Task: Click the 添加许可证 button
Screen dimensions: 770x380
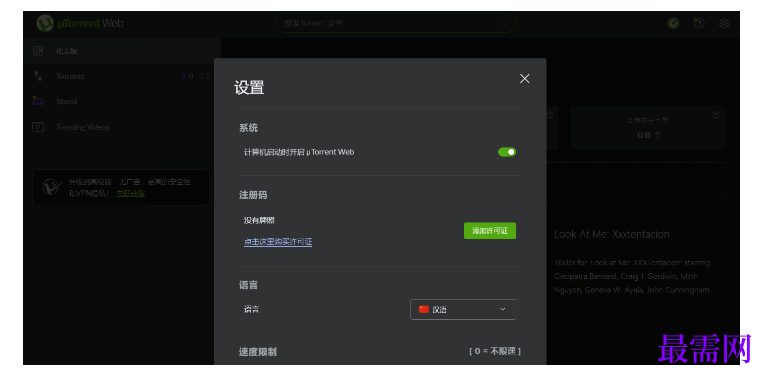Action: pyautogui.click(x=490, y=231)
